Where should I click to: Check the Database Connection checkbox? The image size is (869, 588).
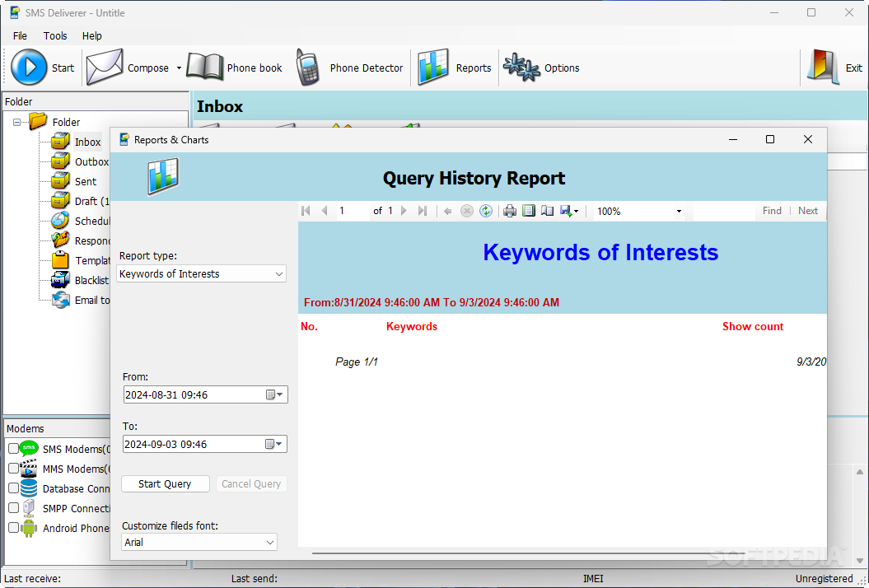coord(14,488)
